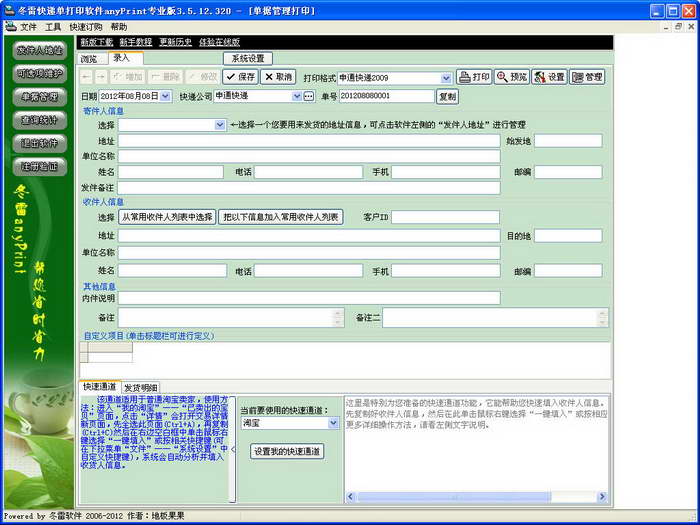Open 查询统计 in the green sidebar
The width and height of the screenshot is (700, 525).
coord(40,120)
